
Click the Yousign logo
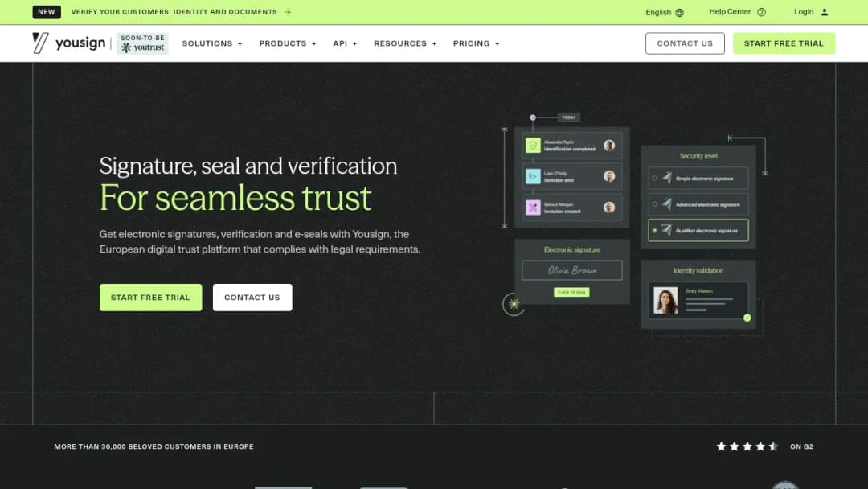68,43
